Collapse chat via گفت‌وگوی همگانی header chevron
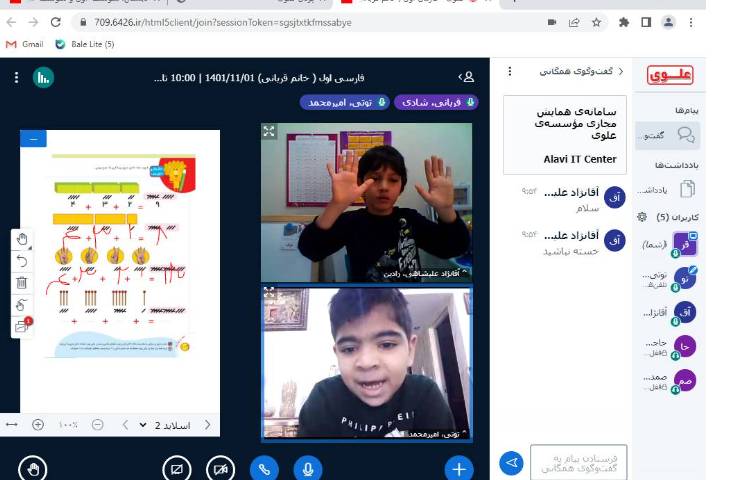 [581, 71]
